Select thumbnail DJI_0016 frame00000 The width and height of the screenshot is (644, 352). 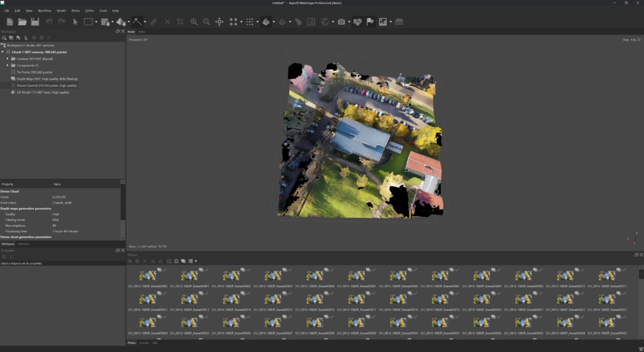(148, 277)
